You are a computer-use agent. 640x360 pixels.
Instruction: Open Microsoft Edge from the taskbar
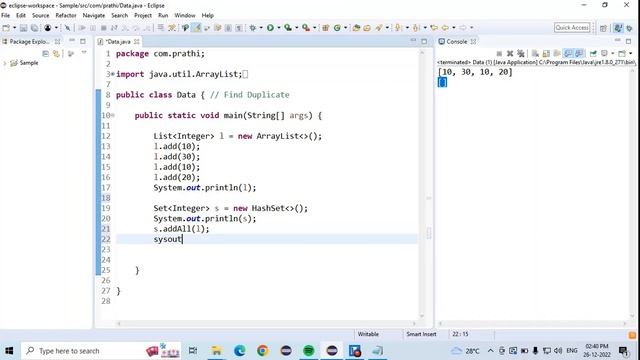click(x=240, y=351)
